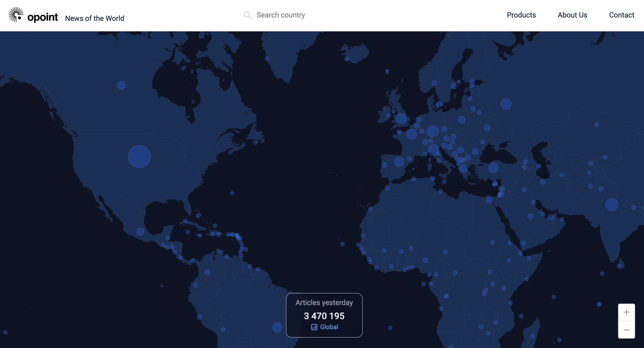Open the Products menu
Image resolution: width=644 pixels, height=348 pixels.
[x=521, y=15]
